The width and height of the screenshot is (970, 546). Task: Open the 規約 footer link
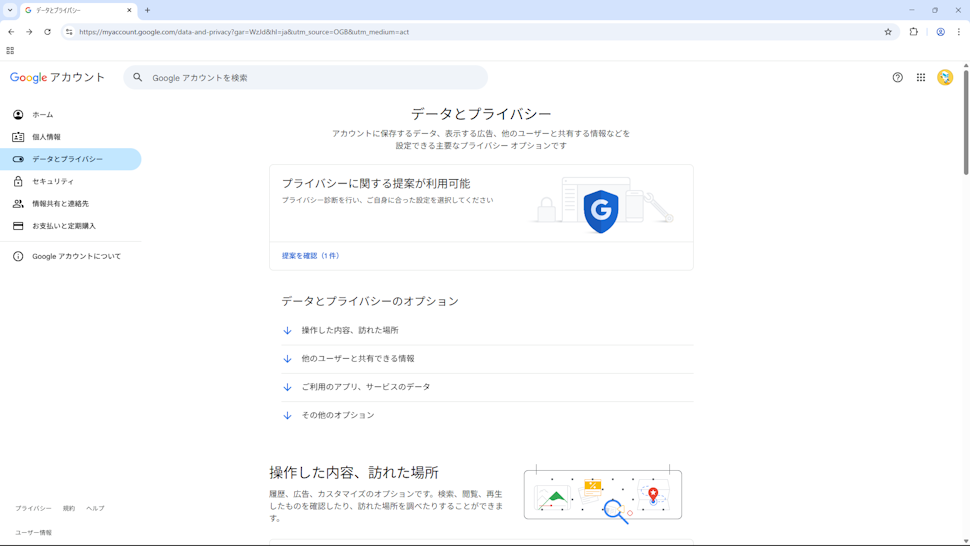(x=69, y=508)
